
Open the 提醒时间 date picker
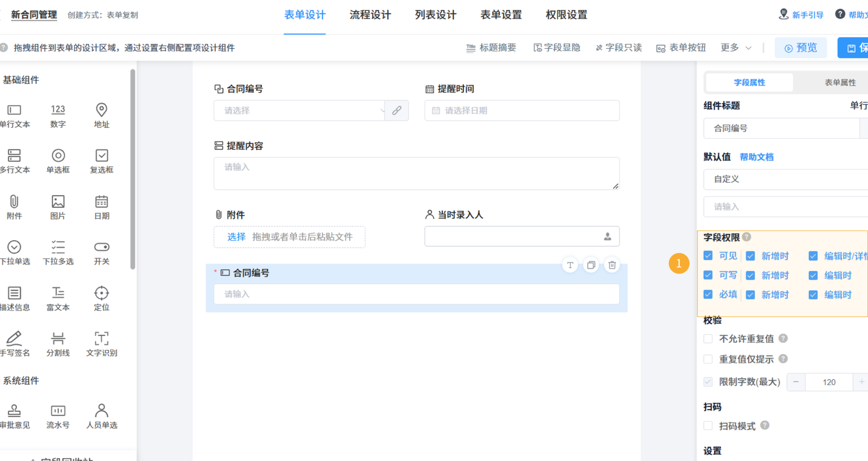(522, 111)
